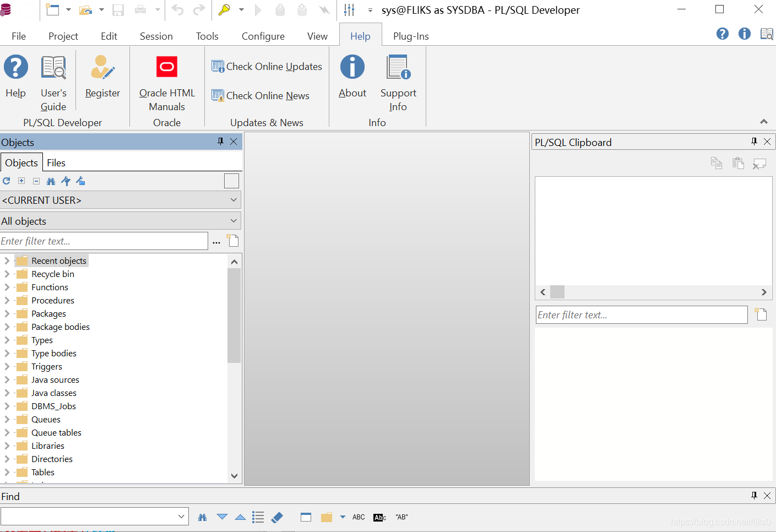776x532 pixels.
Task: Open dropdown arrow next to log on key
Action: [241, 10]
